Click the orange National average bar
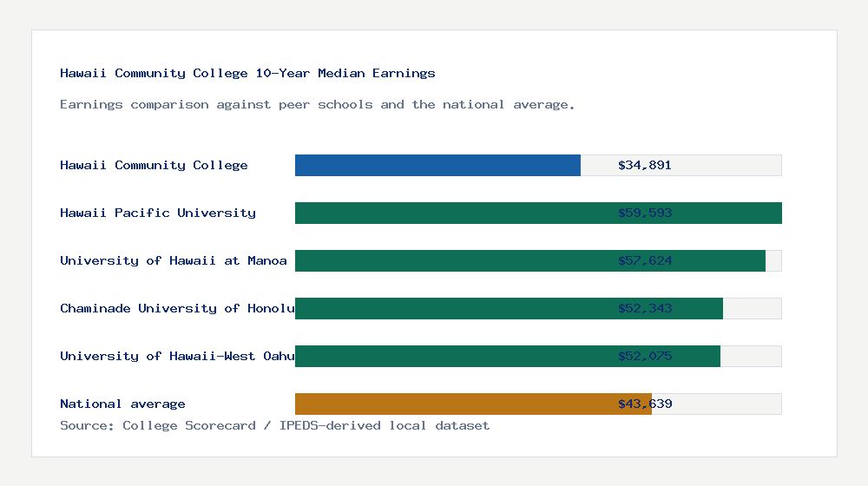Viewport: 868px width, 486px height. pos(473,404)
